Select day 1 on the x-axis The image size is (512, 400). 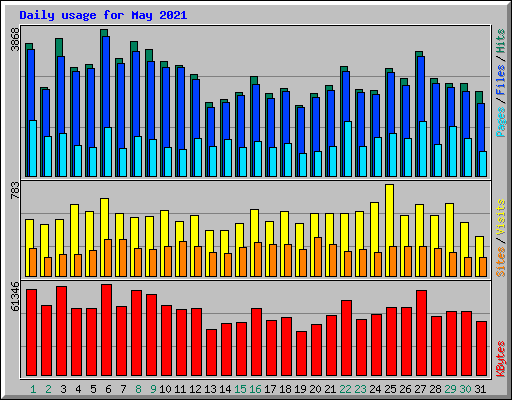(33, 389)
